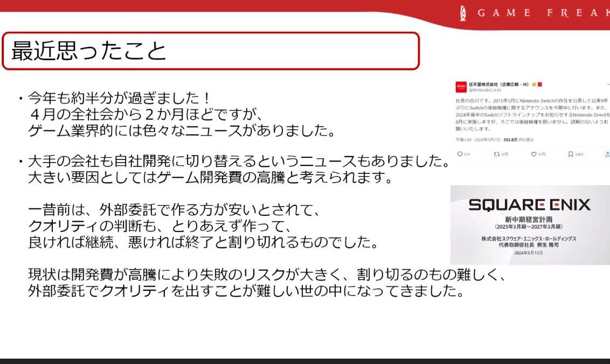Click the retweet icon in the tweet
This screenshot has width=610, height=364.
(x=496, y=155)
